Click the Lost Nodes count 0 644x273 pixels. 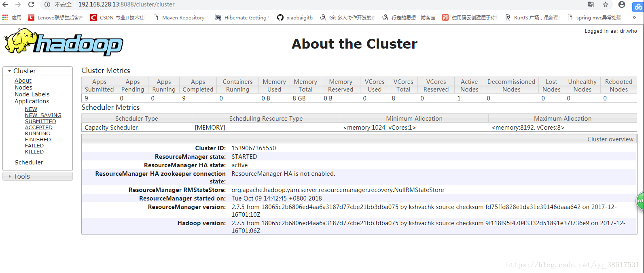543,98
